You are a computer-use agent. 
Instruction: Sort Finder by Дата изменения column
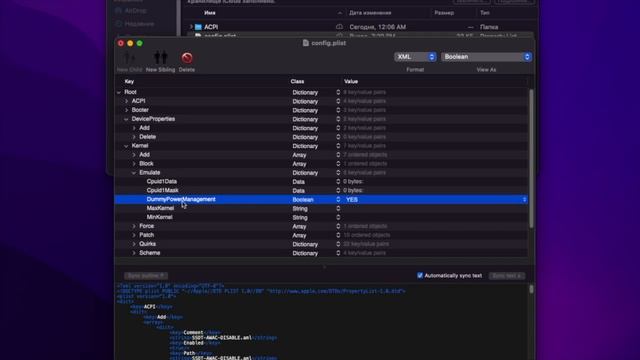[370, 13]
